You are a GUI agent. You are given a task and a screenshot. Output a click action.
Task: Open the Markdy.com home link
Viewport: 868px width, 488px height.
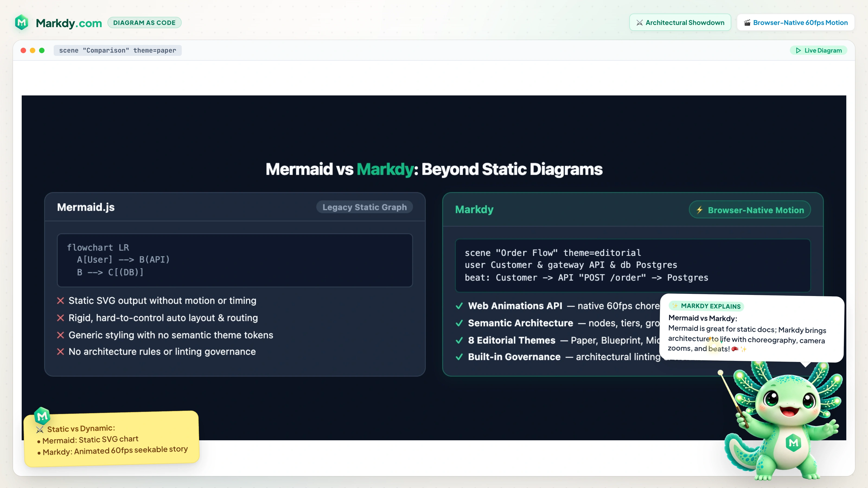(69, 23)
